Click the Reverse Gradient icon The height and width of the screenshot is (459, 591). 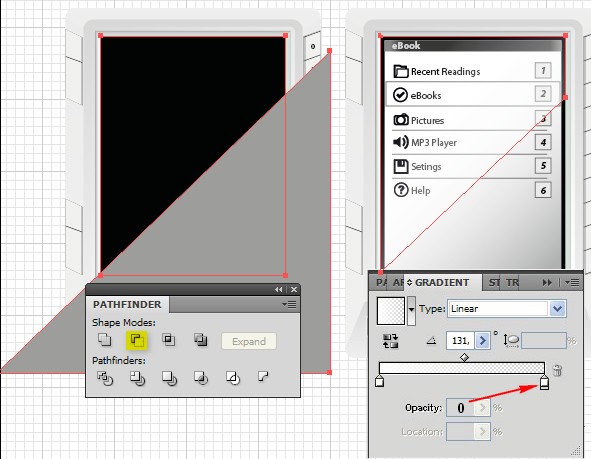tap(390, 341)
